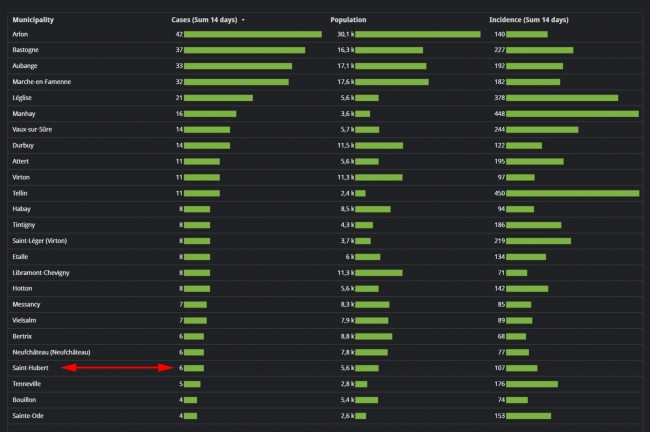Screen dimensions: 650x432
Task: Click the Hotton municipality name
Action: click(22, 289)
